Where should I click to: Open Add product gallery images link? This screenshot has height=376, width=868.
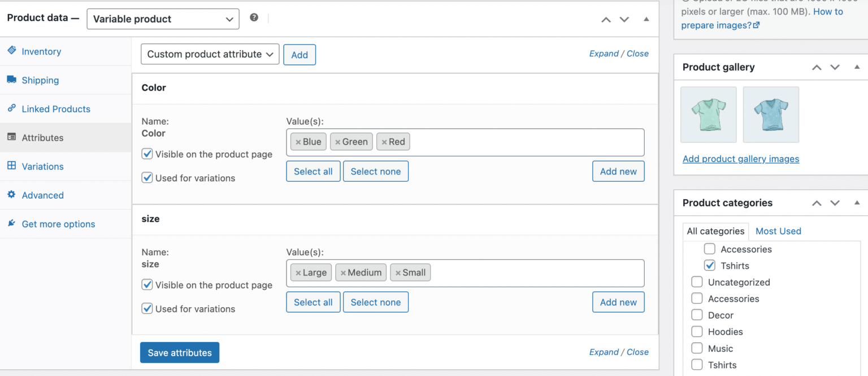[741, 159]
